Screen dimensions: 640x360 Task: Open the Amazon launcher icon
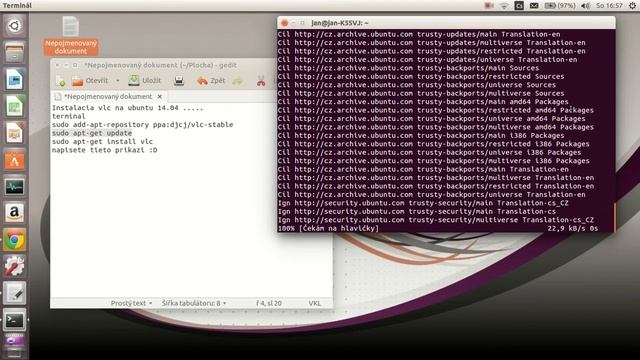tap(14, 213)
